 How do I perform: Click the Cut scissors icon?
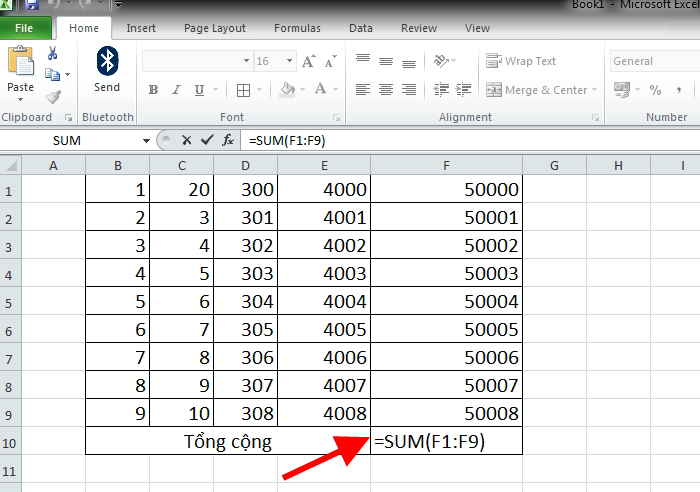[53, 54]
